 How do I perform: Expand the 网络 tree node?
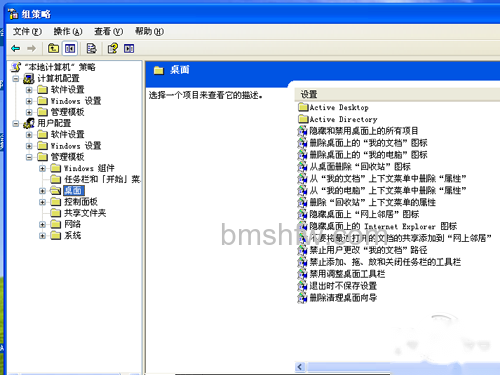click(x=42, y=224)
